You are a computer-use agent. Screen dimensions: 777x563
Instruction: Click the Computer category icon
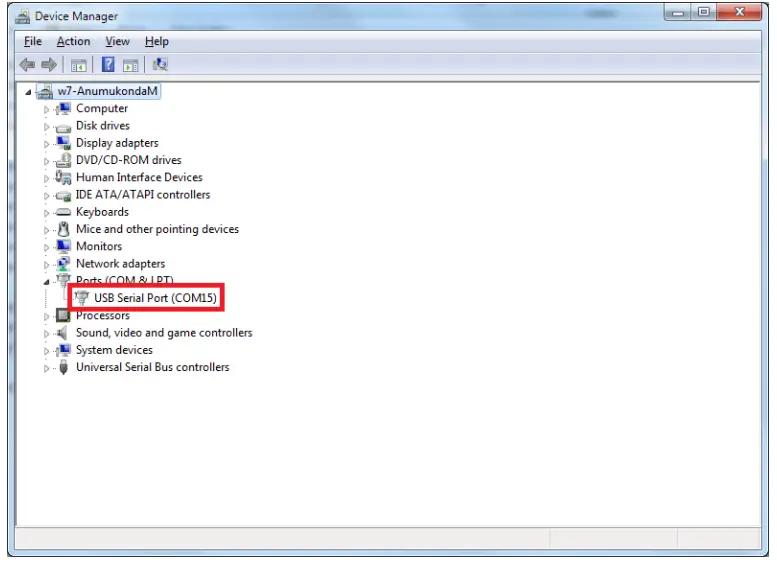point(63,109)
